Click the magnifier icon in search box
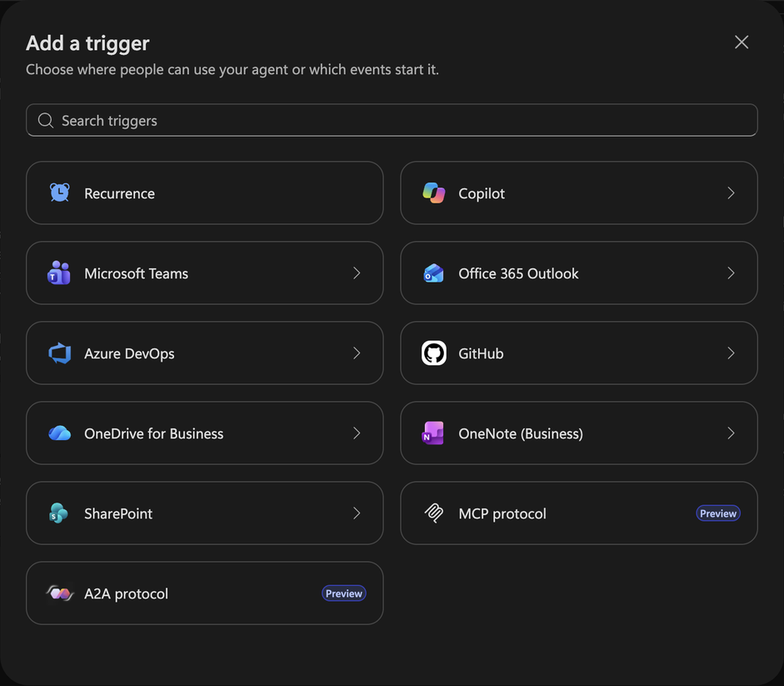 (46, 121)
